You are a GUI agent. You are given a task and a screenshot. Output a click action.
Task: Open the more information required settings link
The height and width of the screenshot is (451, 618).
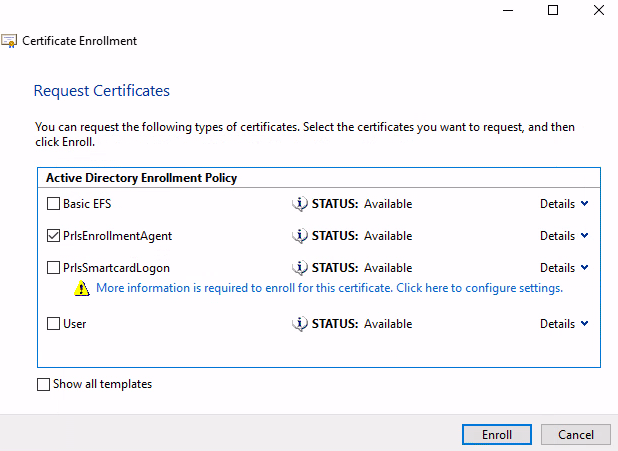pyautogui.click(x=329, y=288)
